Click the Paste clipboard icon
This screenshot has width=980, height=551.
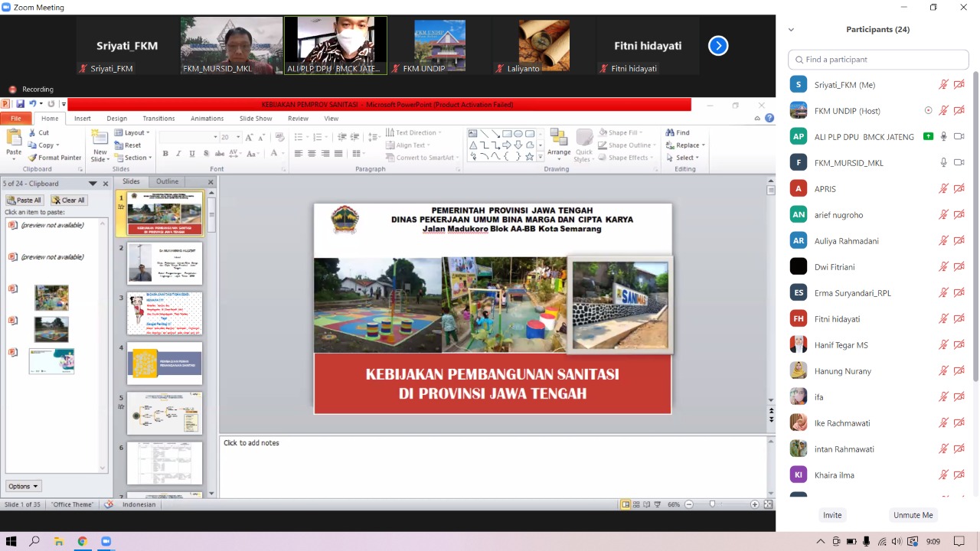(x=14, y=139)
